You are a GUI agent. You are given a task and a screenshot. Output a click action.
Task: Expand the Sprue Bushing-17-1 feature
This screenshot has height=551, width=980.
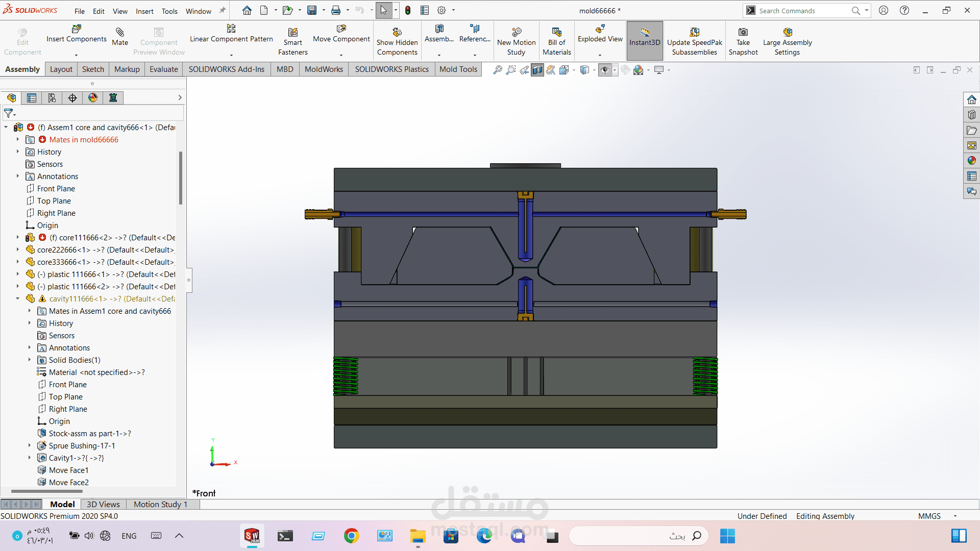(30, 446)
